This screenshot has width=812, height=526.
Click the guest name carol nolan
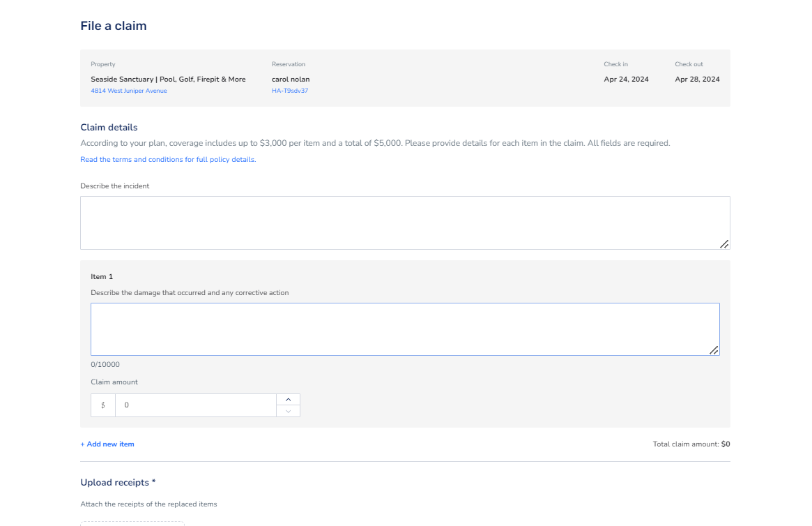(291, 80)
